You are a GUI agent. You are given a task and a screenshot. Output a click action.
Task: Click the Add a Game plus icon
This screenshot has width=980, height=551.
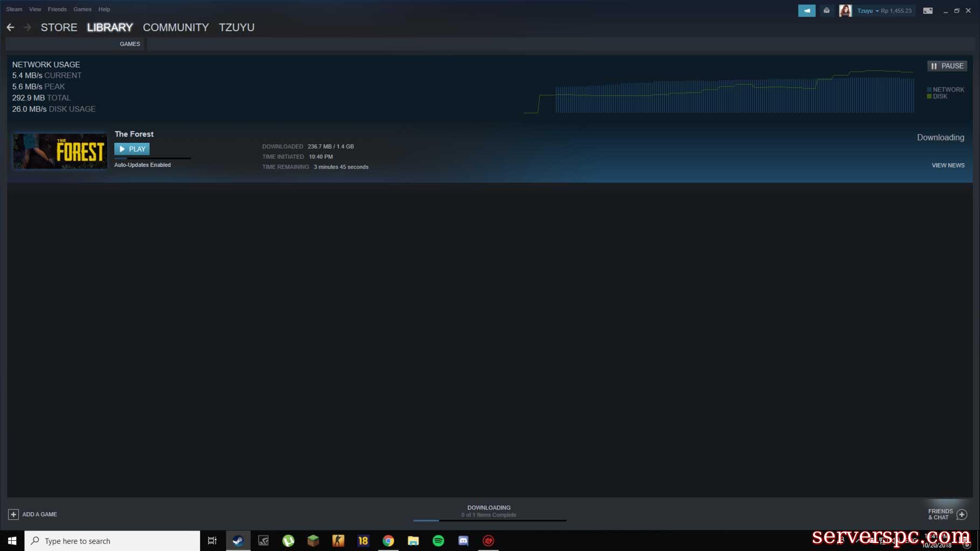(13, 514)
